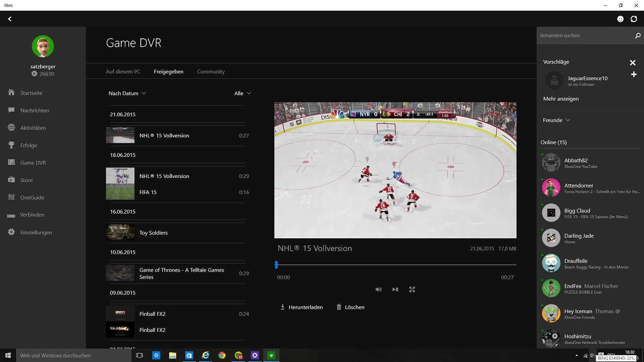
Task: Switch to the Freigegeben tab
Action: [x=169, y=71]
